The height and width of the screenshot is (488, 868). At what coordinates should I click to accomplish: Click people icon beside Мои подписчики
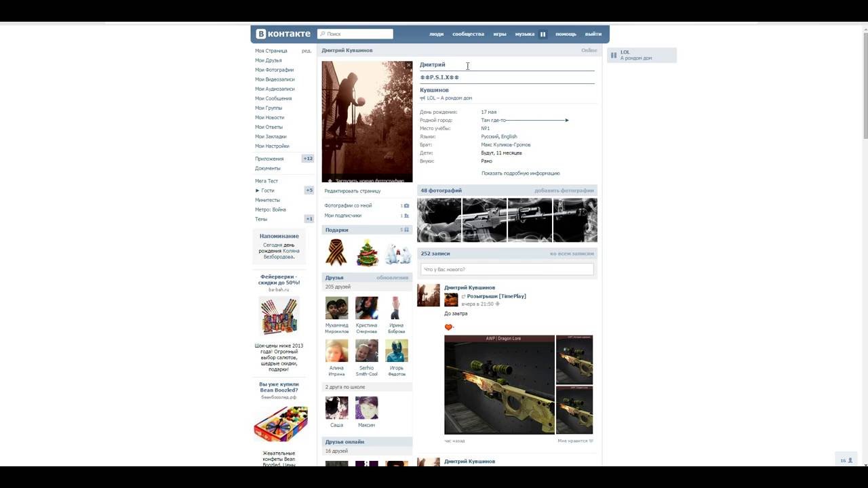(x=406, y=216)
